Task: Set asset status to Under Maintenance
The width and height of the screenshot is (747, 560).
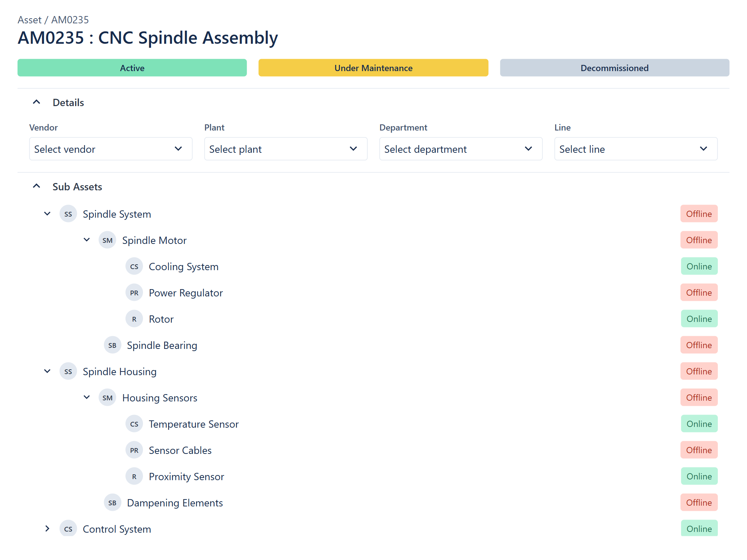Action: coord(373,68)
